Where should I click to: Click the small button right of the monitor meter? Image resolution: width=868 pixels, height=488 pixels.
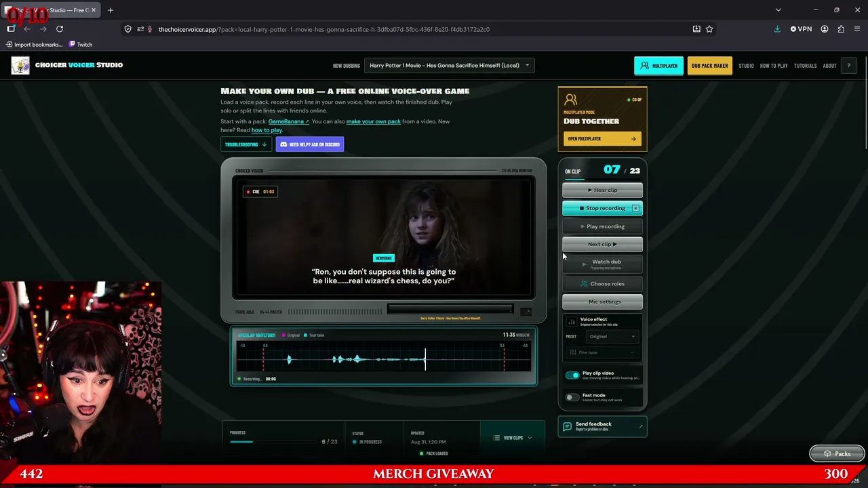pos(526,311)
